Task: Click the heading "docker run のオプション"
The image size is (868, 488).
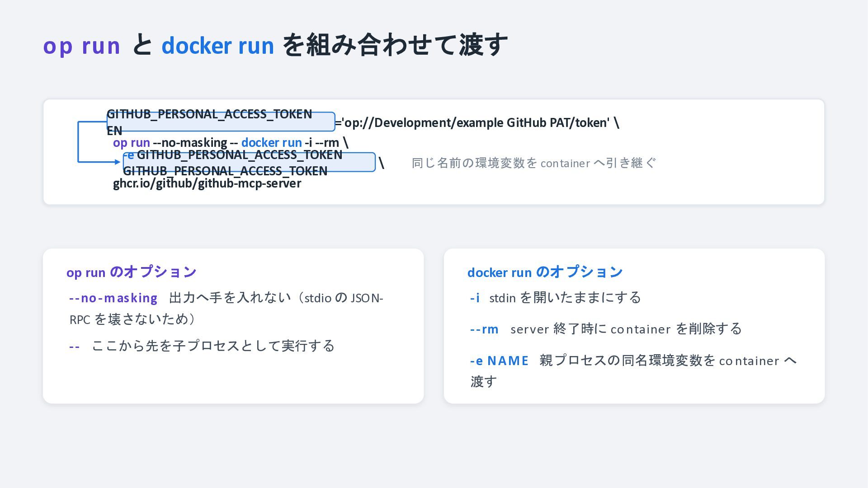Action: point(545,272)
